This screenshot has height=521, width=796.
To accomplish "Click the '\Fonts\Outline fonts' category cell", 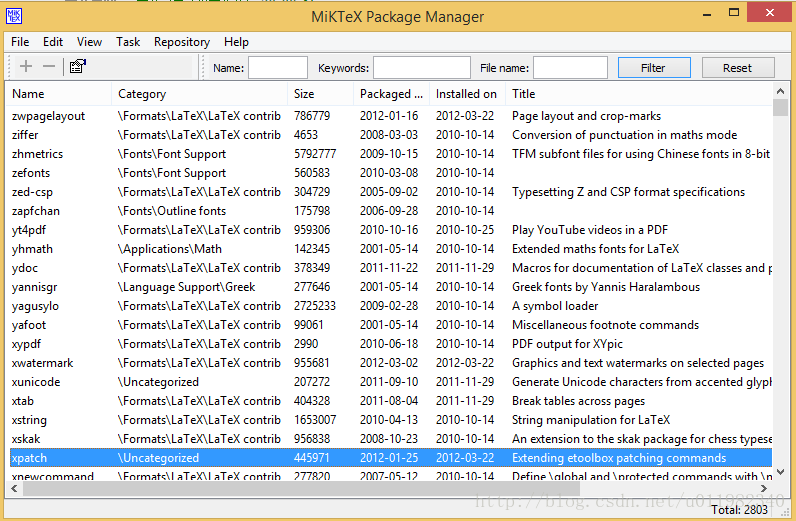I will pyautogui.click(x=172, y=211).
